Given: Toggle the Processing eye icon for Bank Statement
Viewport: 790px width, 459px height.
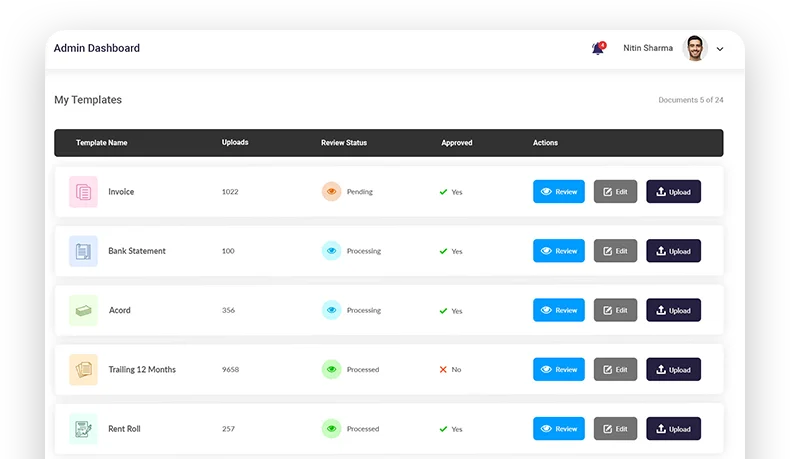Looking at the screenshot, I should (331, 251).
